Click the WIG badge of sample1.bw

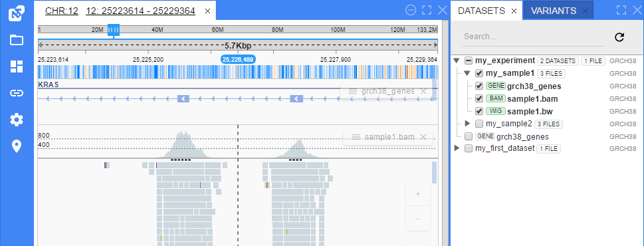pyautogui.click(x=495, y=111)
